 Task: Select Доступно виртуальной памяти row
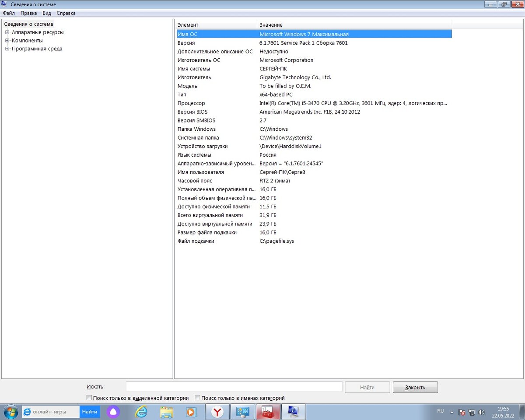[x=314, y=224]
